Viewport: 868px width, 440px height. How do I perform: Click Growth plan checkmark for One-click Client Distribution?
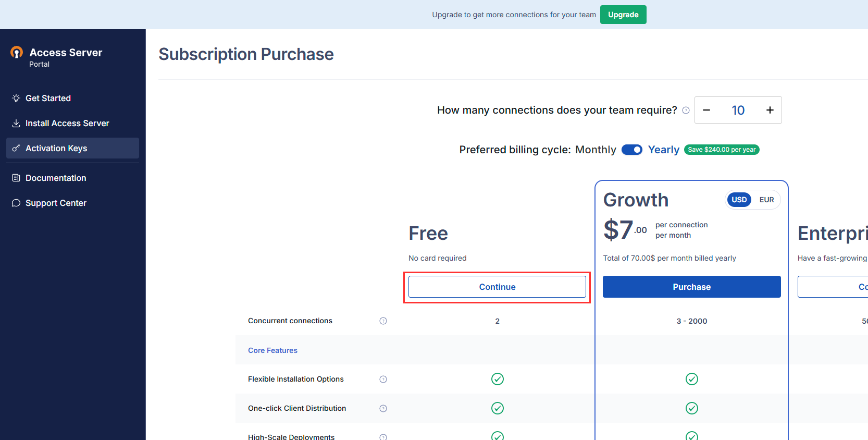point(692,408)
